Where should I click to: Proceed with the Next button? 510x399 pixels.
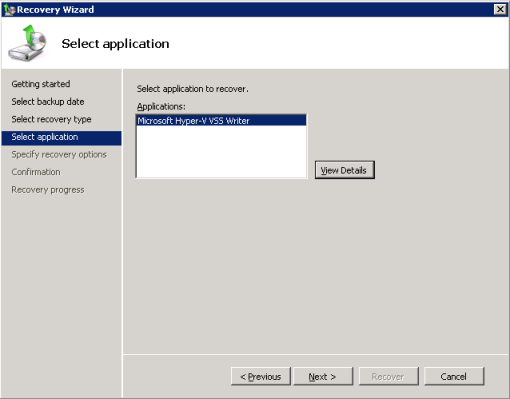tap(323, 376)
